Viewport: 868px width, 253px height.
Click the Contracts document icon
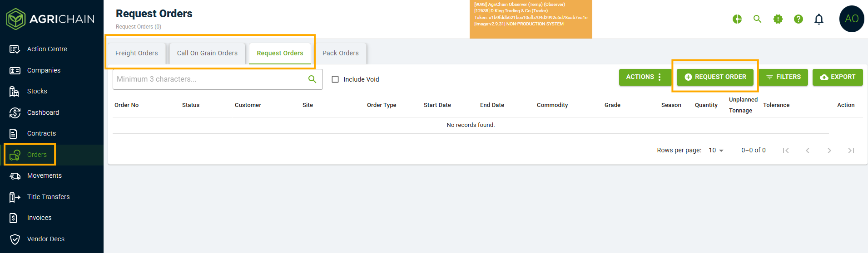pos(14,133)
